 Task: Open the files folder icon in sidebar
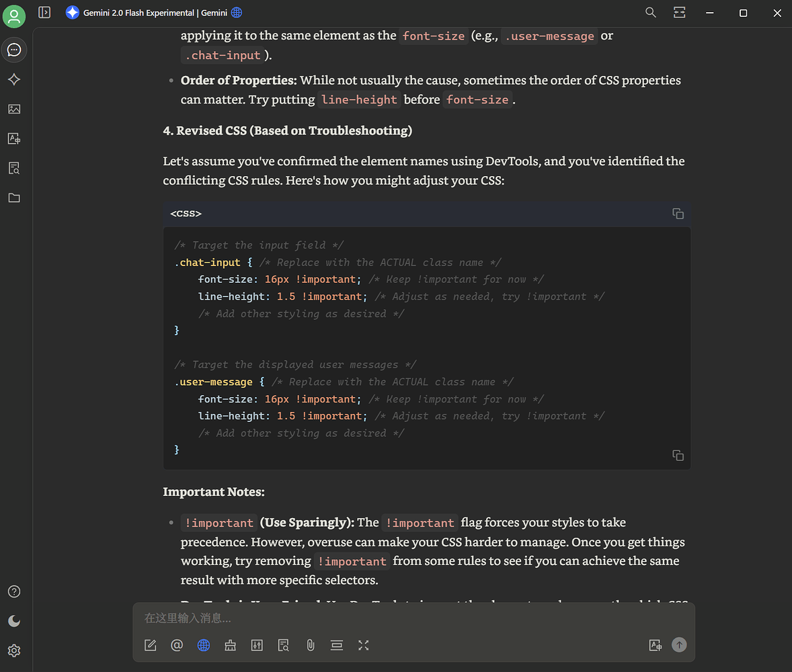(14, 198)
